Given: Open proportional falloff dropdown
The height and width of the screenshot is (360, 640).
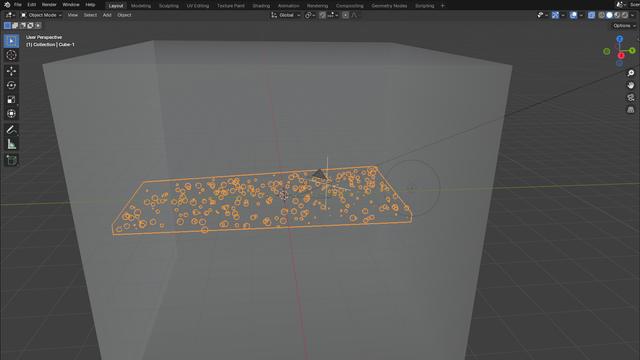Looking at the screenshot, I should pyautogui.click(x=355, y=15).
